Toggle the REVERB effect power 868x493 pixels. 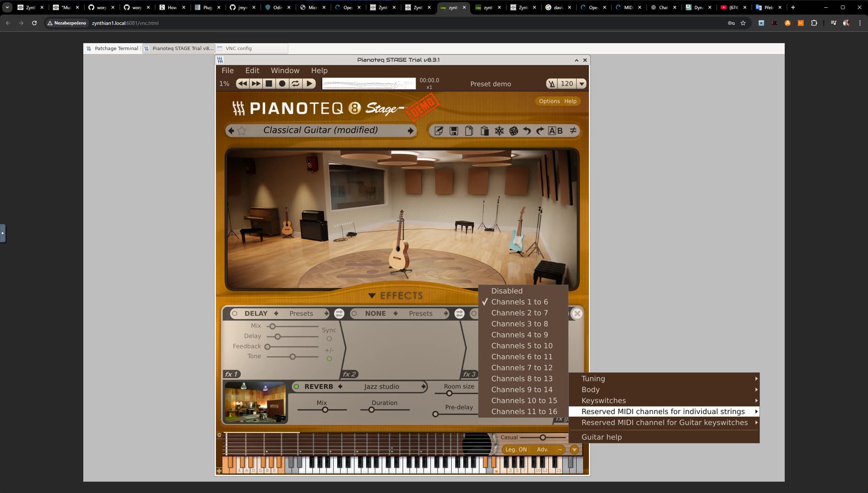click(297, 387)
